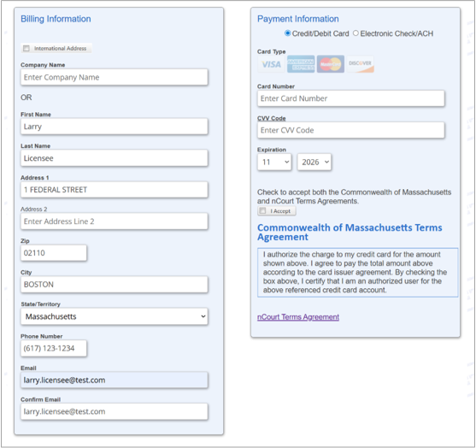This screenshot has height=448, width=476.
Task: Open the expiration year dropdown
Action: pos(314,162)
